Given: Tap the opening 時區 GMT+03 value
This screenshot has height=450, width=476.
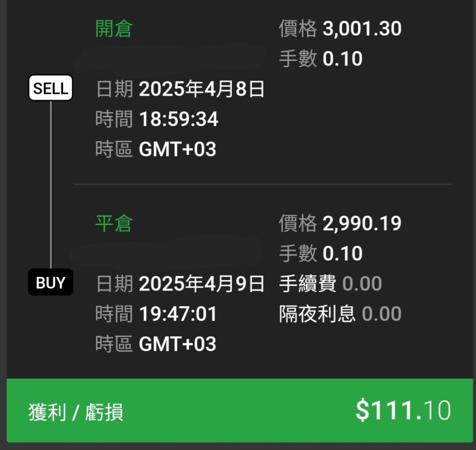Looking at the screenshot, I should click(x=177, y=149).
